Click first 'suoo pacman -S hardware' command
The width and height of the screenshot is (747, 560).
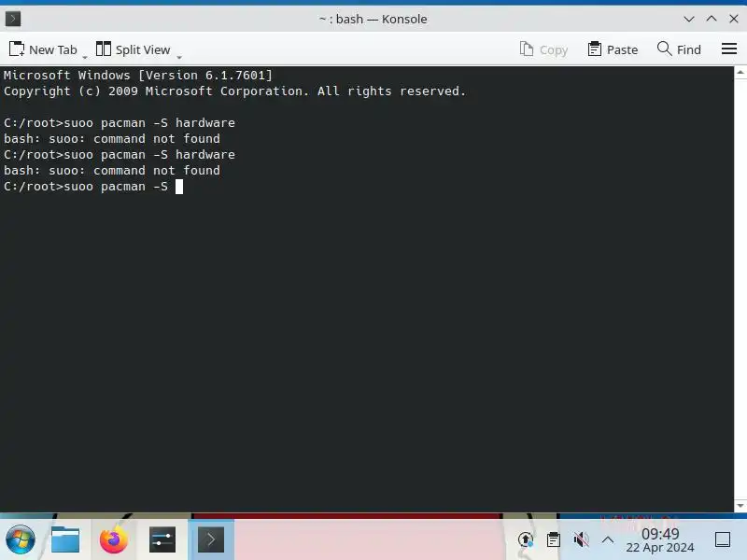pyautogui.click(x=149, y=123)
